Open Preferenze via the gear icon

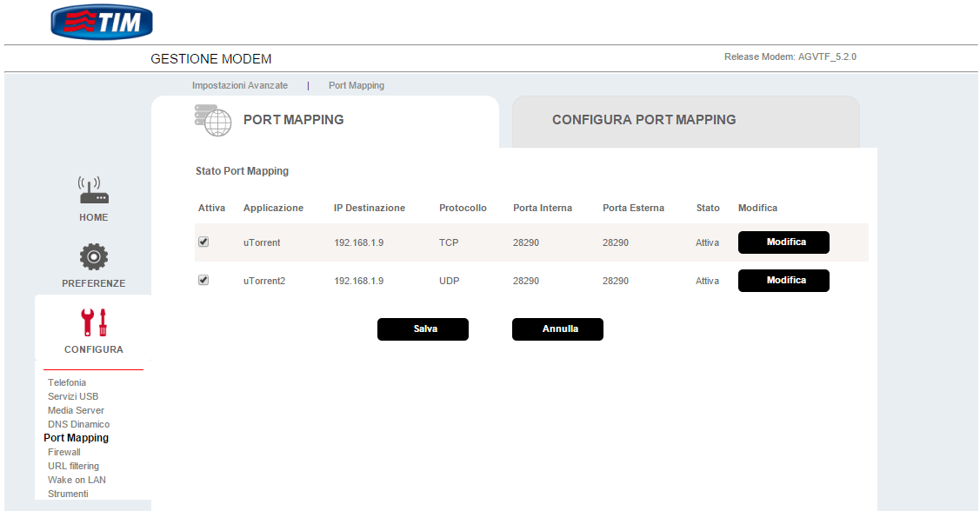tap(94, 256)
